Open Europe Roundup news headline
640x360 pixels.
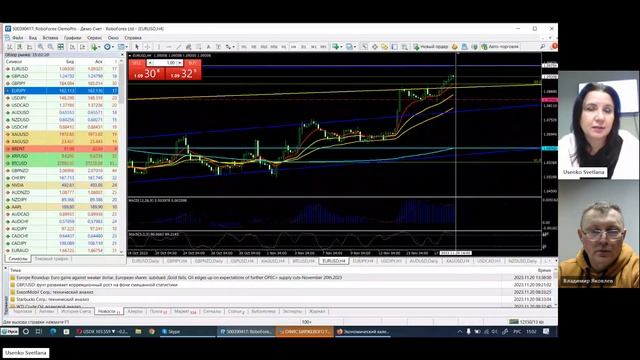click(x=179, y=278)
